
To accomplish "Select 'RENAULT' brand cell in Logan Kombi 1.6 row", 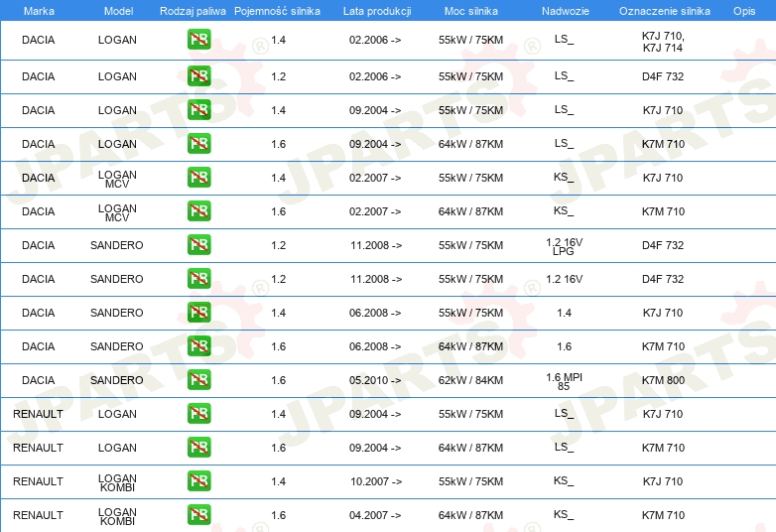I will (38, 515).
